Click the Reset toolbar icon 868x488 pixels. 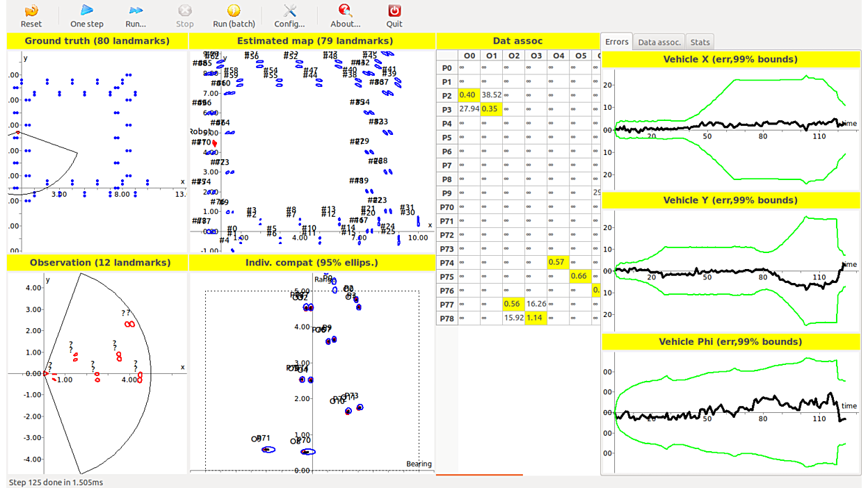point(31,15)
